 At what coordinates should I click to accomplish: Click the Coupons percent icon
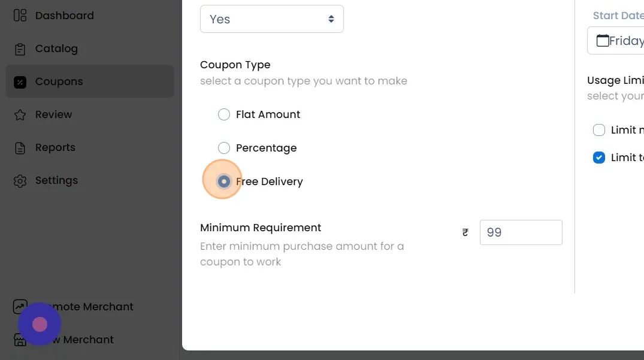click(x=20, y=82)
